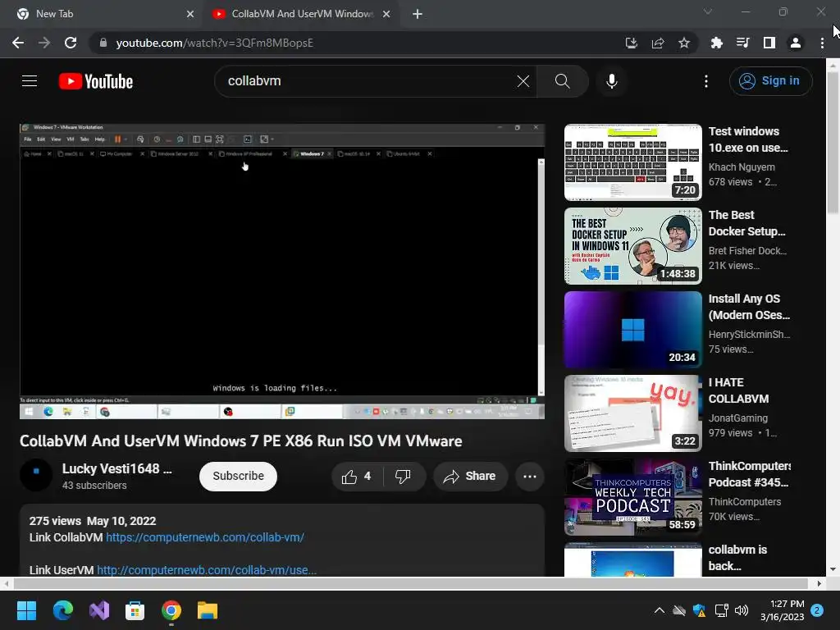Image resolution: width=840 pixels, height=630 pixels.
Task: Open the volume speaker tray icon
Action: [x=742, y=610]
